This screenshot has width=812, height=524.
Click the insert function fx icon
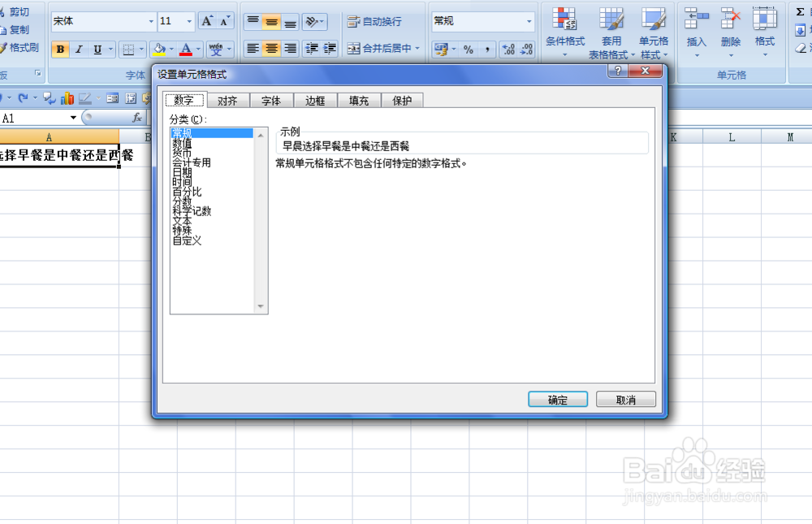point(137,118)
